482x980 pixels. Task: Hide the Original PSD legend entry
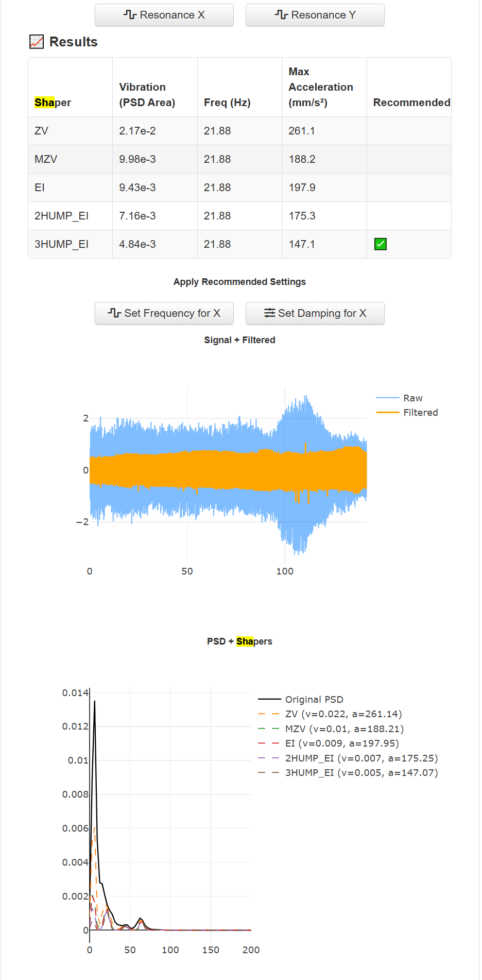[x=314, y=700]
